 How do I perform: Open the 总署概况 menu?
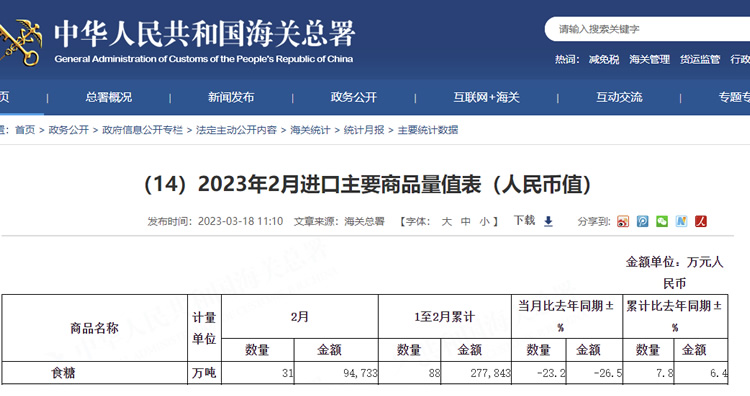pyautogui.click(x=109, y=98)
